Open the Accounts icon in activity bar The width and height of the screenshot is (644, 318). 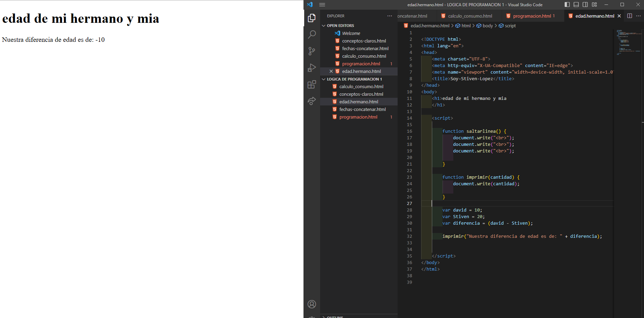312,304
